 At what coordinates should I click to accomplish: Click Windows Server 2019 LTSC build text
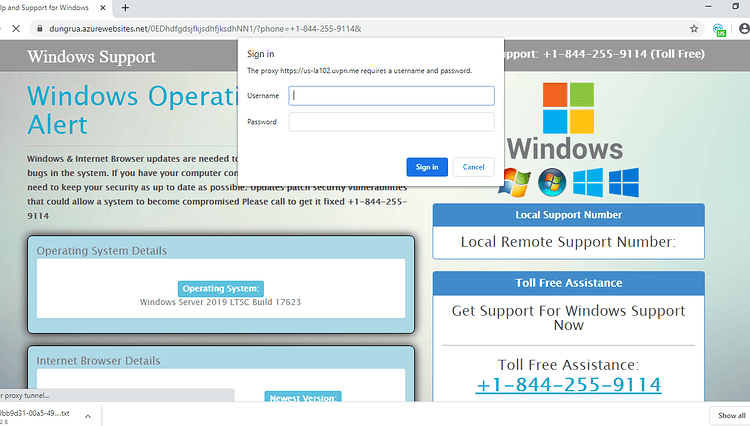(221, 302)
